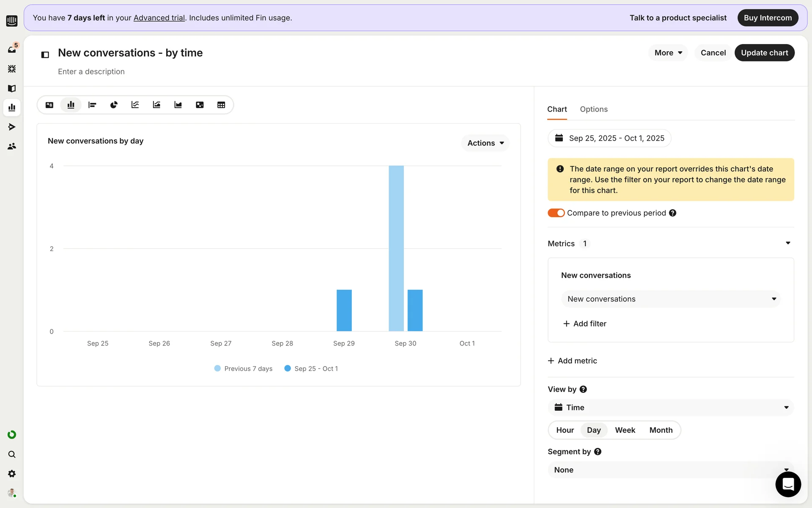Select the KPI number chart type icon
Image resolution: width=812 pixels, height=508 pixels.
click(49, 105)
